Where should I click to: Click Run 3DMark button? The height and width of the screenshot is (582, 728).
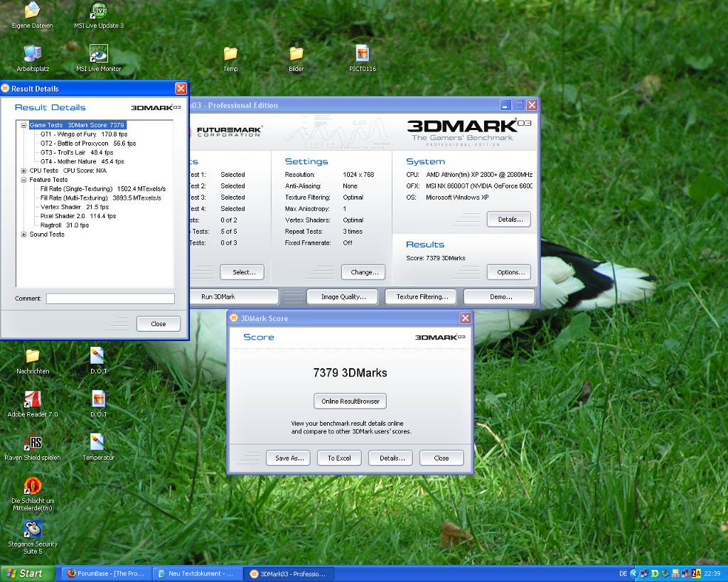[x=234, y=296]
